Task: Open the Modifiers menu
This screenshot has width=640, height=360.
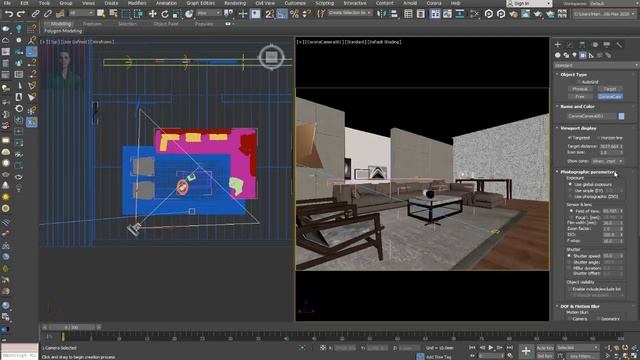Action: tap(137, 3)
